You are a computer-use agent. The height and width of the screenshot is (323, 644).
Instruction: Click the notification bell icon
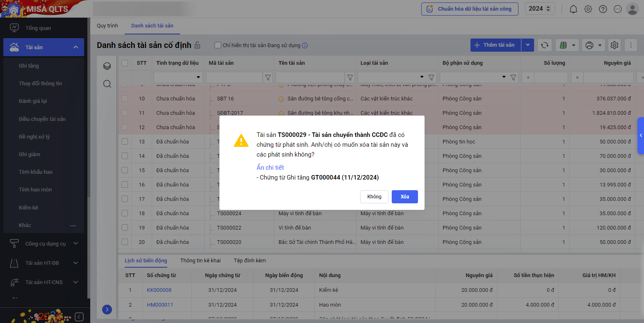(573, 9)
